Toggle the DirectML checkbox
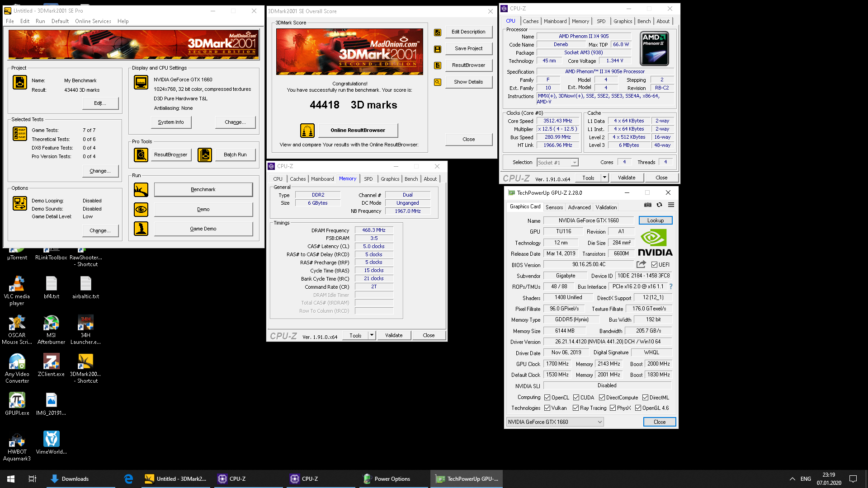The image size is (868, 488). tap(646, 398)
